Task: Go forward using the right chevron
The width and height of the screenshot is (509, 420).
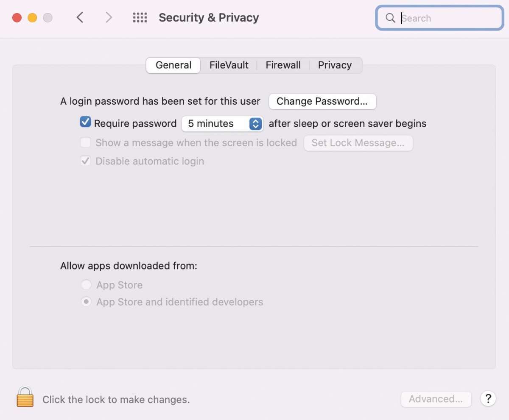Action: tap(109, 17)
